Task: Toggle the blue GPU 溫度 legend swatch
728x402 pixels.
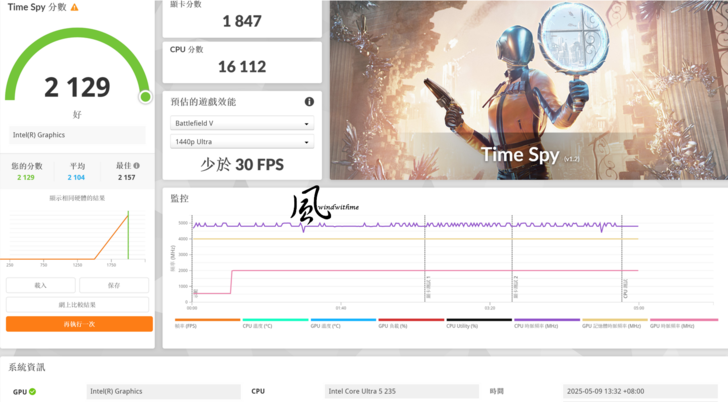Action: click(343, 320)
